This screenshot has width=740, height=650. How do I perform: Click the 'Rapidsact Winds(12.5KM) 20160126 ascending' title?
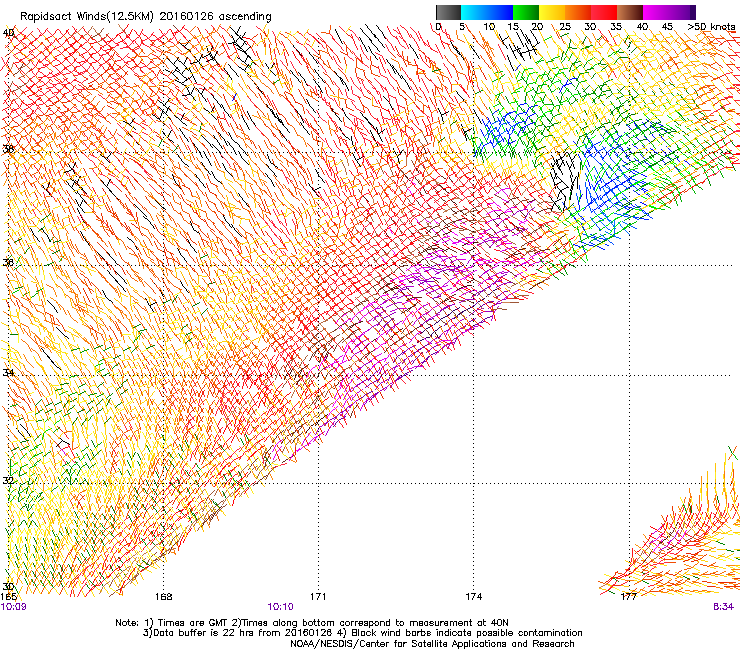pyautogui.click(x=146, y=16)
